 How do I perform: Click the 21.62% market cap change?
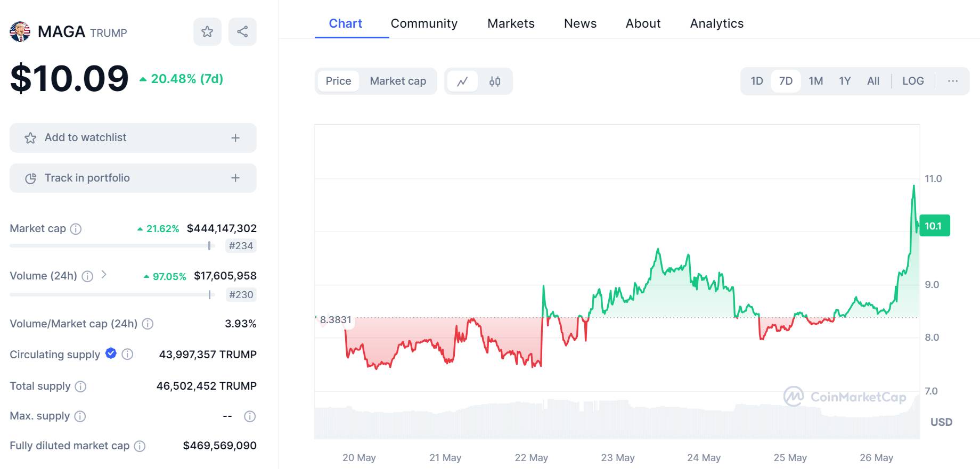coord(158,229)
